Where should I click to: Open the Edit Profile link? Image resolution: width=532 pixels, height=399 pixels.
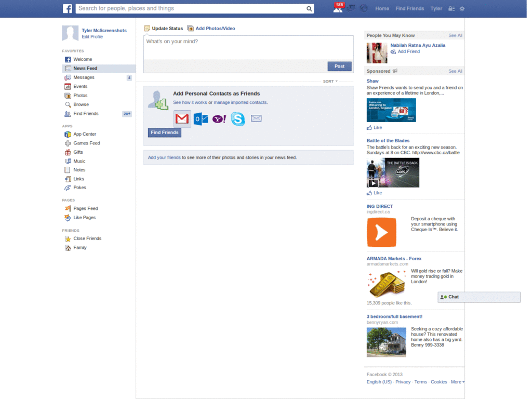click(92, 37)
